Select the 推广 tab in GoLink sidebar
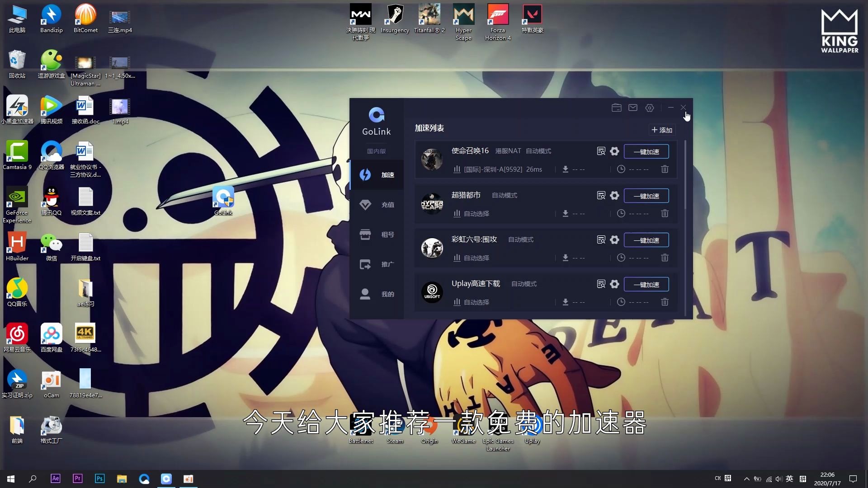This screenshot has height=488, width=868. point(377,264)
